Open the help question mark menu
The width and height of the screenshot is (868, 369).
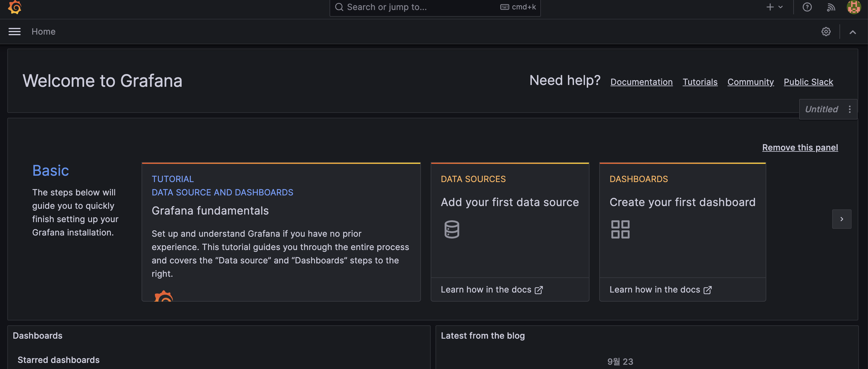pos(807,7)
